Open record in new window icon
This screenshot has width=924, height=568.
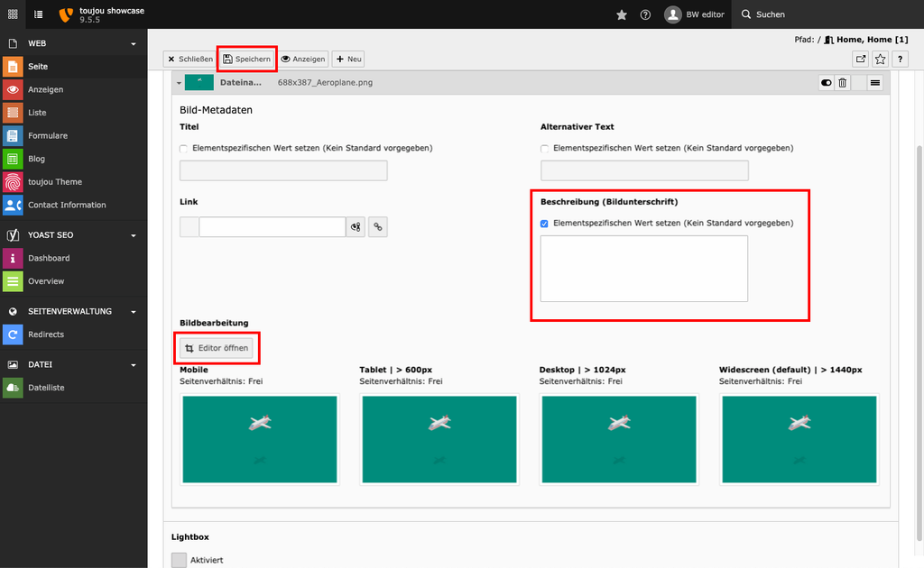(860, 59)
